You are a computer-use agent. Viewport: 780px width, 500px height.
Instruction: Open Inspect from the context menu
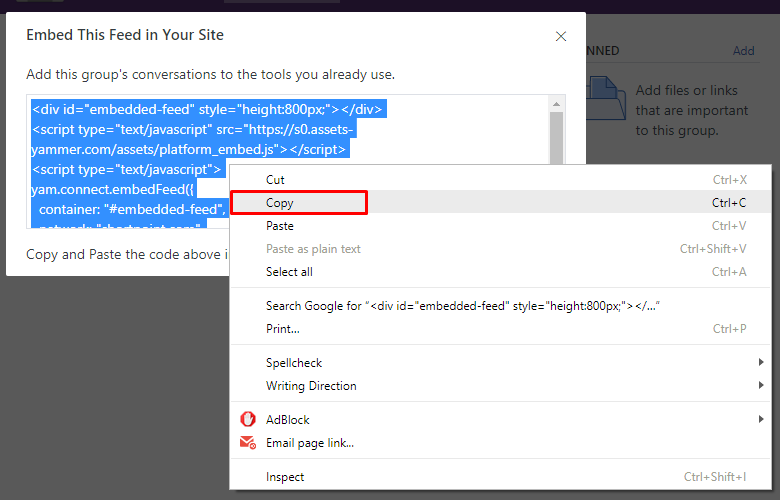click(x=500, y=477)
